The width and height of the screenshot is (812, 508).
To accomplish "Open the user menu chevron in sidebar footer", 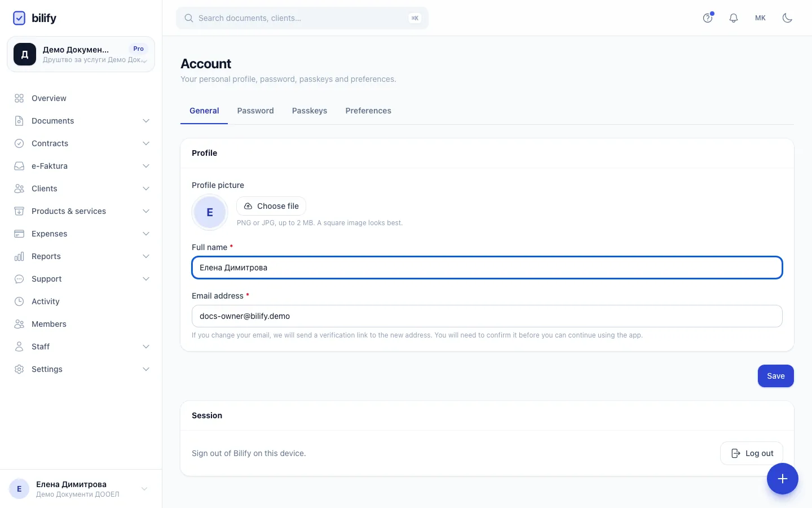I will (144, 489).
